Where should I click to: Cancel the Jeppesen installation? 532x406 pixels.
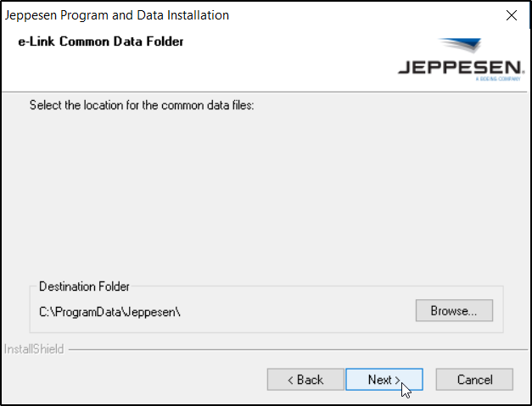pyautogui.click(x=474, y=380)
